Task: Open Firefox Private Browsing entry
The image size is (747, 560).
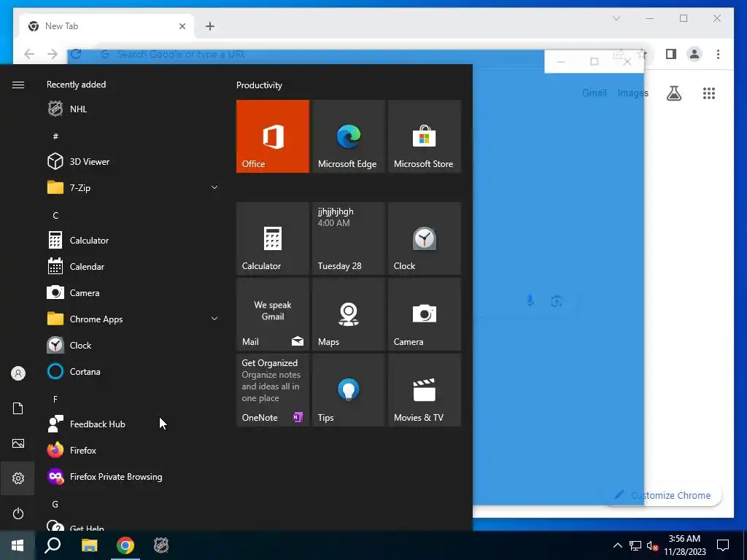Action: (133, 477)
